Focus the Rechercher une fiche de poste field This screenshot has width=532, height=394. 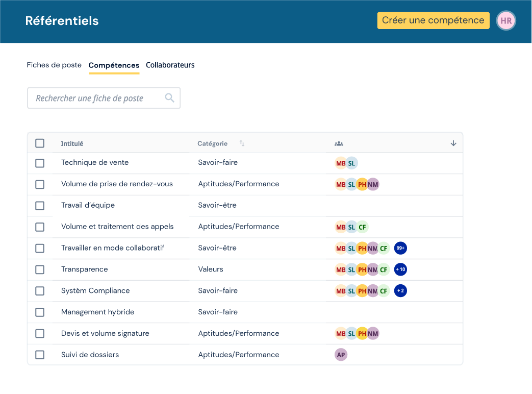coord(104,98)
